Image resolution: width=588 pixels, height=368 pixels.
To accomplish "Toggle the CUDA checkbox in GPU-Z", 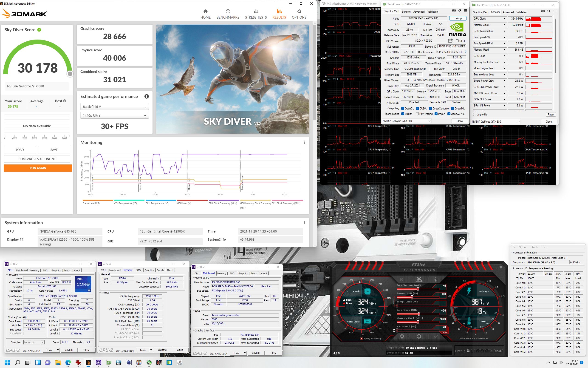I will point(417,109).
